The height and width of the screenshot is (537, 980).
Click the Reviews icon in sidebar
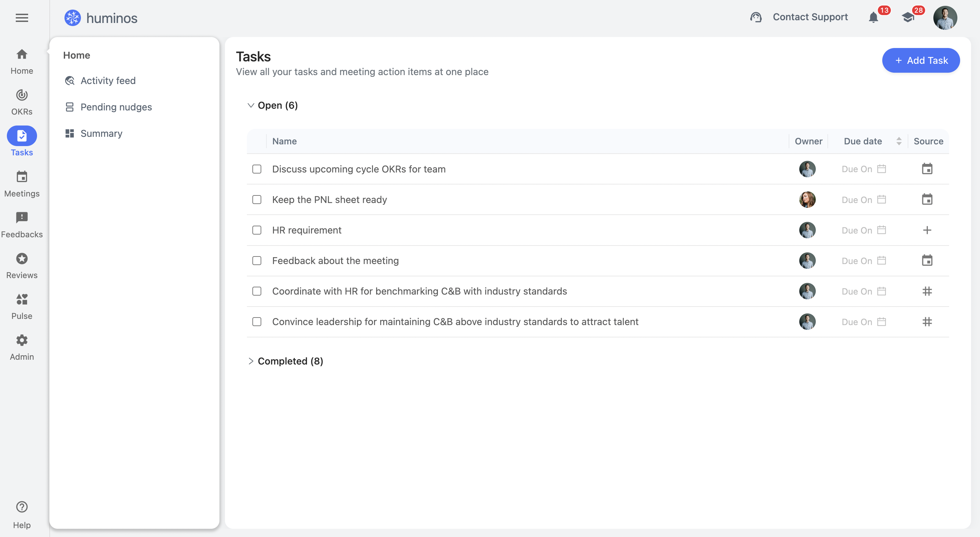point(22,259)
